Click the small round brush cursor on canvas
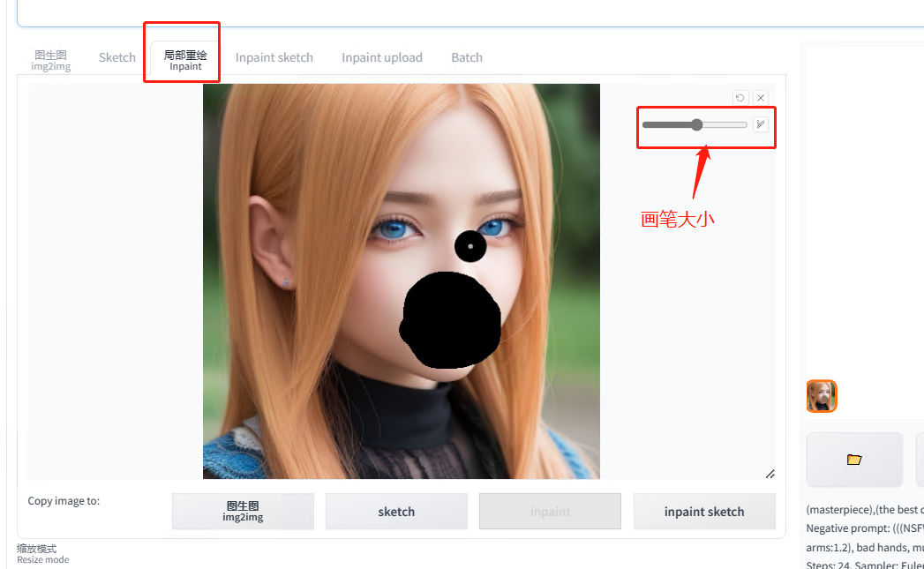Viewport: 924px width, 569px height. tap(470, 246)
